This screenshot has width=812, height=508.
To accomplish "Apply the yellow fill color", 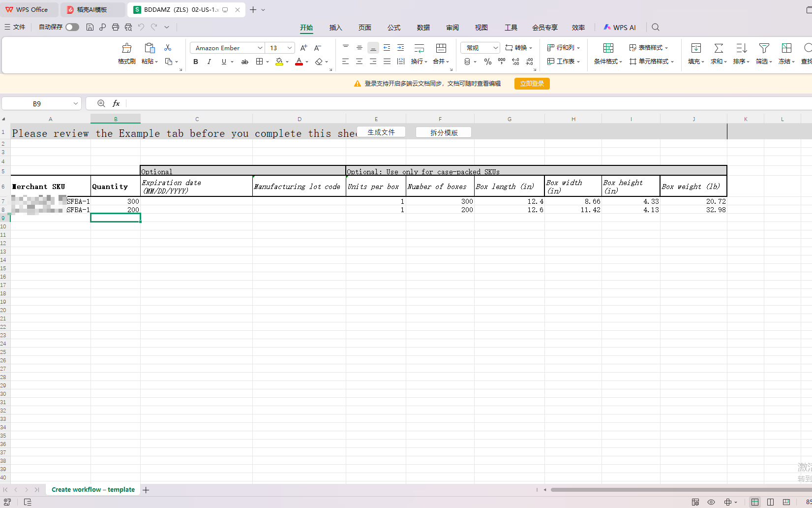I will coord(279,62).
